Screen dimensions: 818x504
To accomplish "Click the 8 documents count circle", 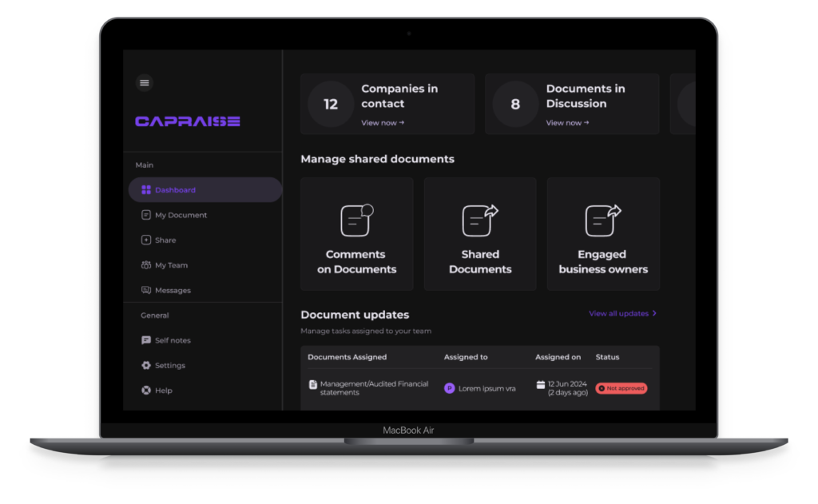I will (x=515, y=104).
